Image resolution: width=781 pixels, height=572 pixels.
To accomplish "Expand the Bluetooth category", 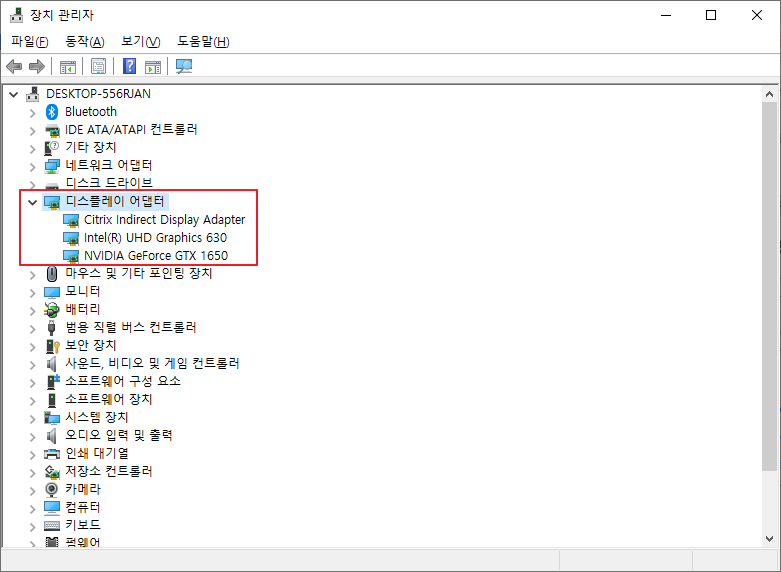I will pos(33,113).
